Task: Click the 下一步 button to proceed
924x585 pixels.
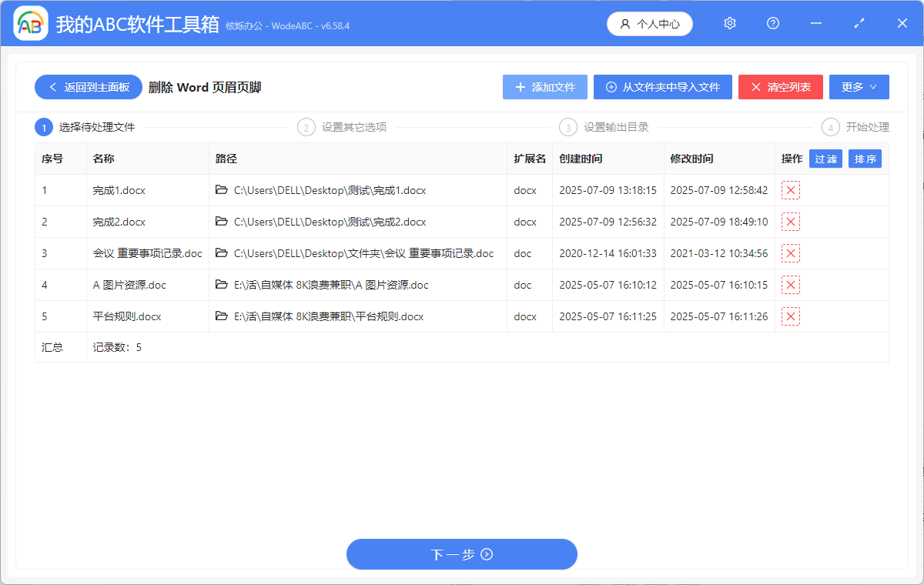Action: [x=462, y=554]
